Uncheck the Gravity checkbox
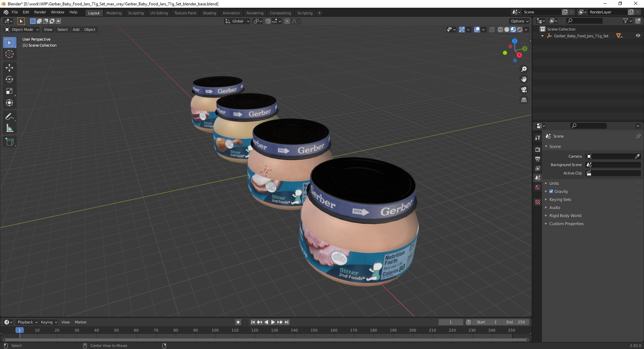This screenshot has width=644, height=349. (551, 191)
